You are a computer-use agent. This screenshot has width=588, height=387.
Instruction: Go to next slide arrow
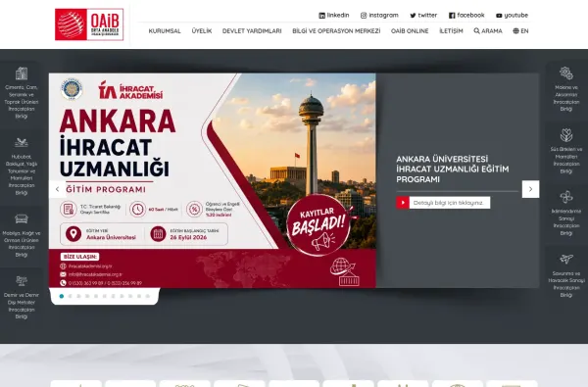[530, 189]
